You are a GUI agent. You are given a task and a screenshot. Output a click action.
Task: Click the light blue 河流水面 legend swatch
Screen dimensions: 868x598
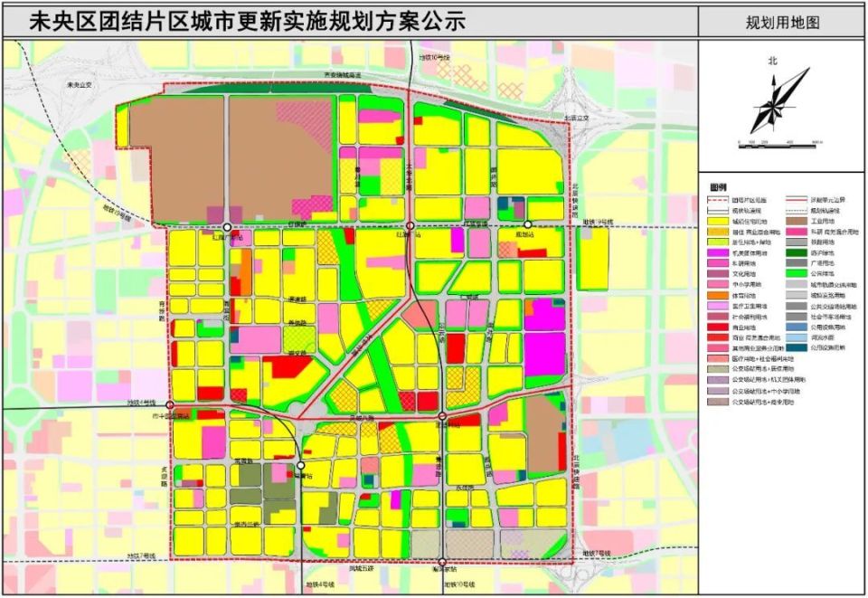[x=796, y=337]
